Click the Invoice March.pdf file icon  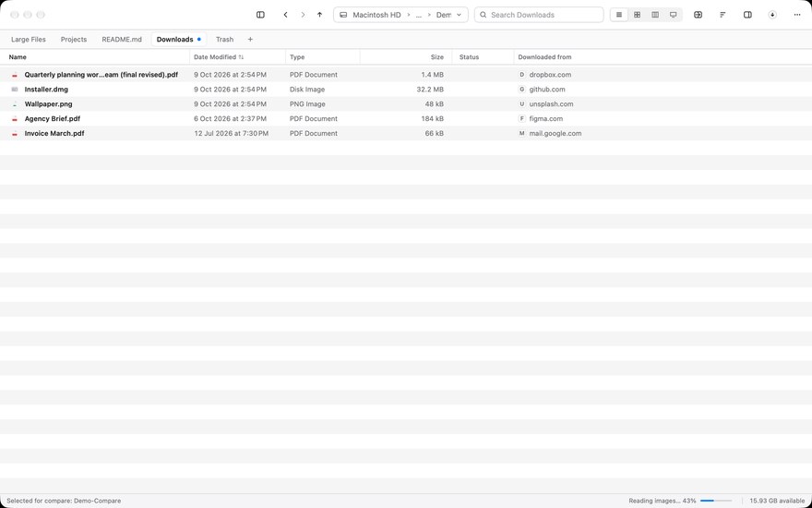[15, 133]
